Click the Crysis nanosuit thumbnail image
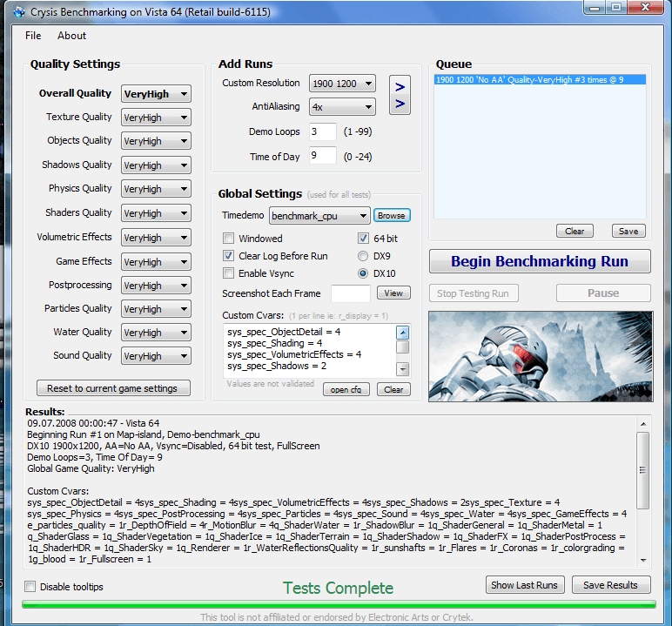 (541, 356)
